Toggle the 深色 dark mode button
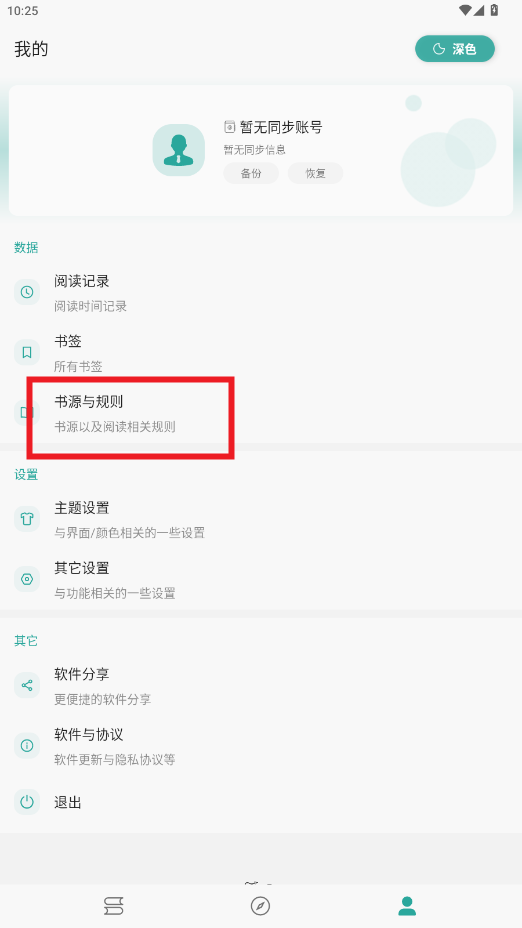 pos(455,49)
